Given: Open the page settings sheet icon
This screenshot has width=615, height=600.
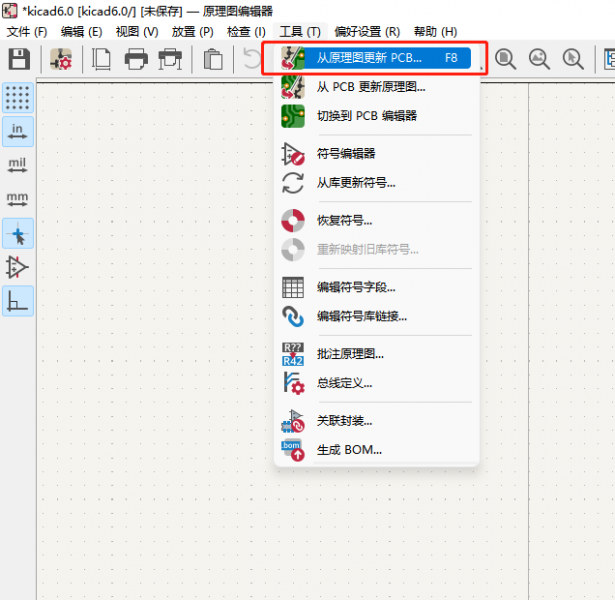Looking at the screenshot, I should pyautogui.click(x=101, y=59).
